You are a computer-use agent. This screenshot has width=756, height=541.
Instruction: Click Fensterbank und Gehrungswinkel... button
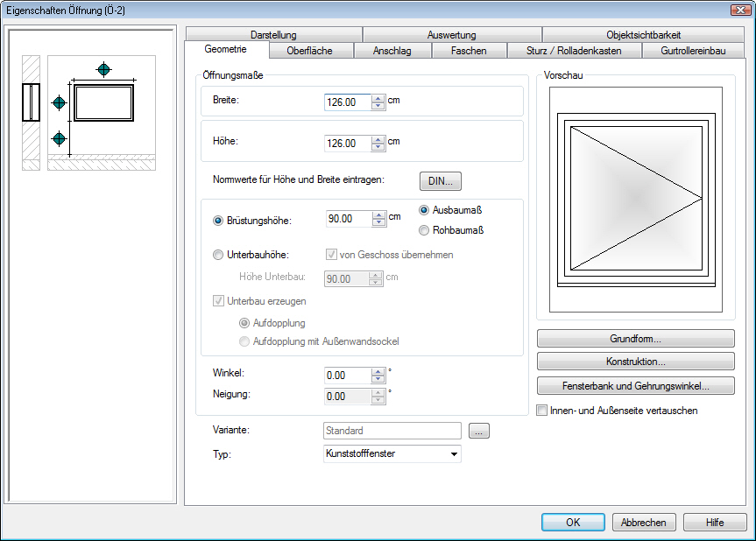[x=635, y=386]
